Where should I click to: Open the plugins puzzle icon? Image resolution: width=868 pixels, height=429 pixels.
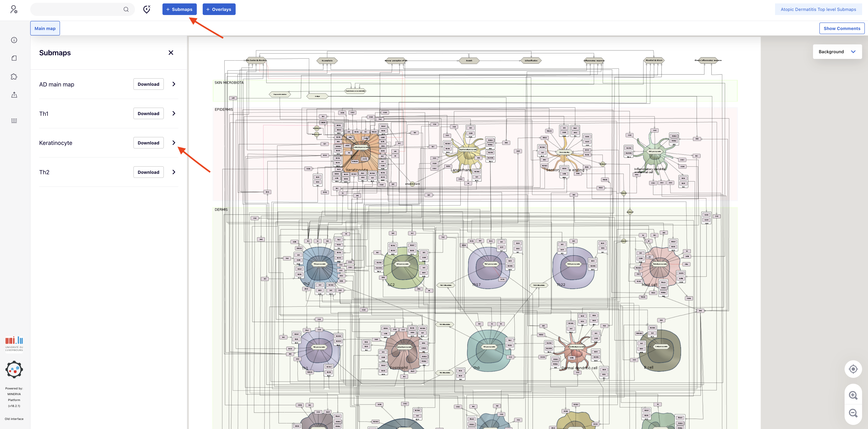pos(14,77)
